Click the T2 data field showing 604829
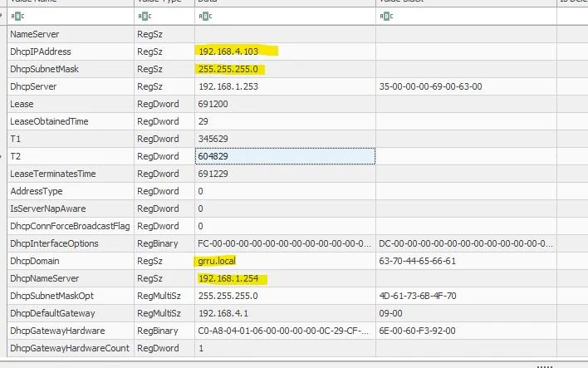 tap(285, 156)
